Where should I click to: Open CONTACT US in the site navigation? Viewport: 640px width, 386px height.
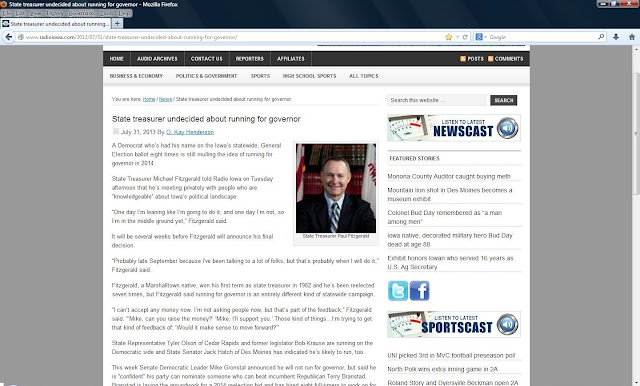207,59
